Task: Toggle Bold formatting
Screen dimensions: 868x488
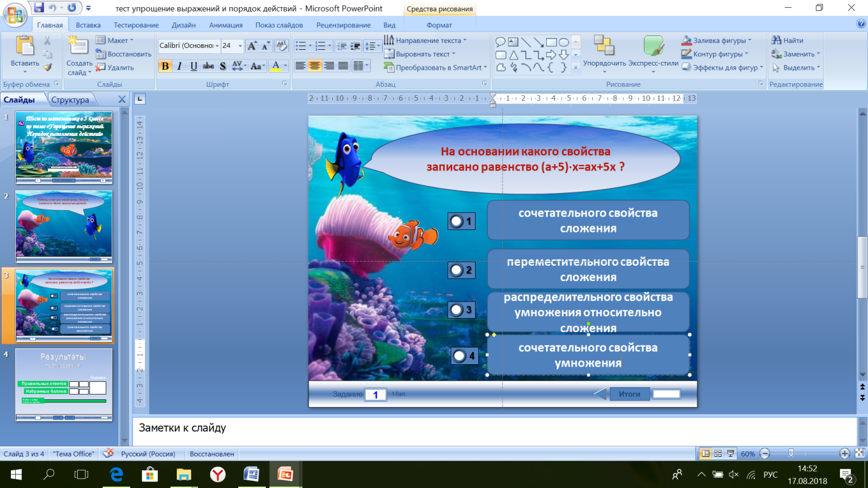Action: tap(165, 66)
